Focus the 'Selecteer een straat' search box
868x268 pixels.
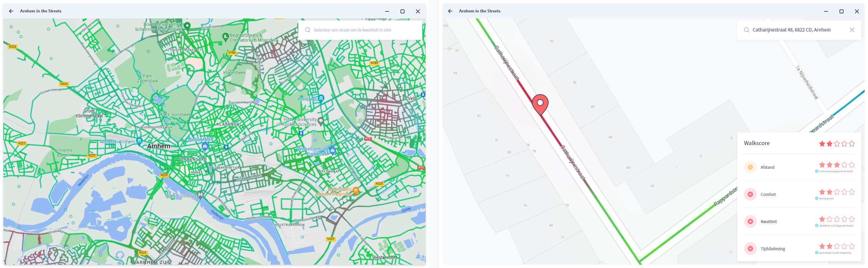pyautogui.click(x=360, y=30)
